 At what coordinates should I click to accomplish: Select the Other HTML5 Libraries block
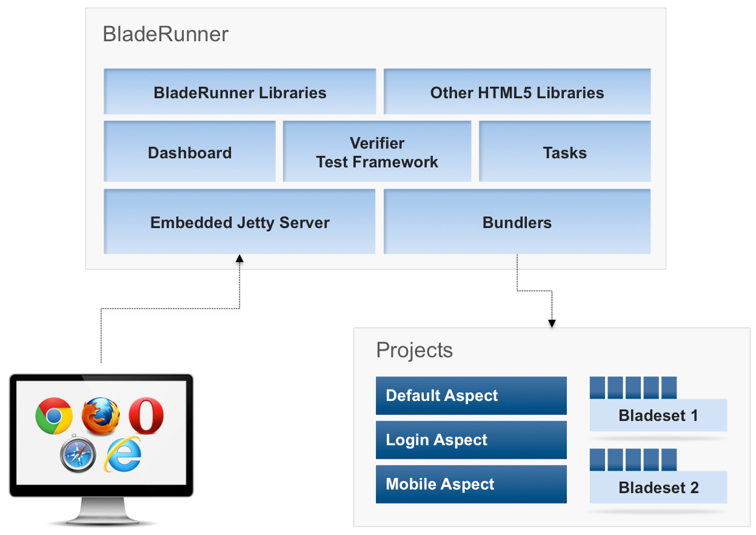click(517, 92)
